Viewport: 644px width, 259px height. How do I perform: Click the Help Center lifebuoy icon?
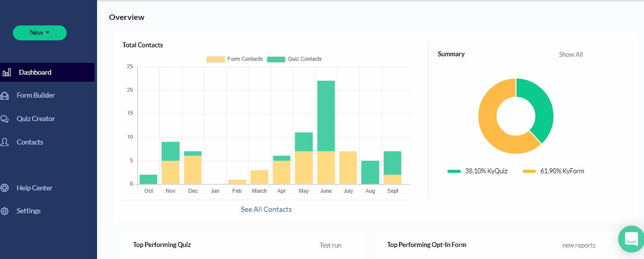tap(5, 188)
